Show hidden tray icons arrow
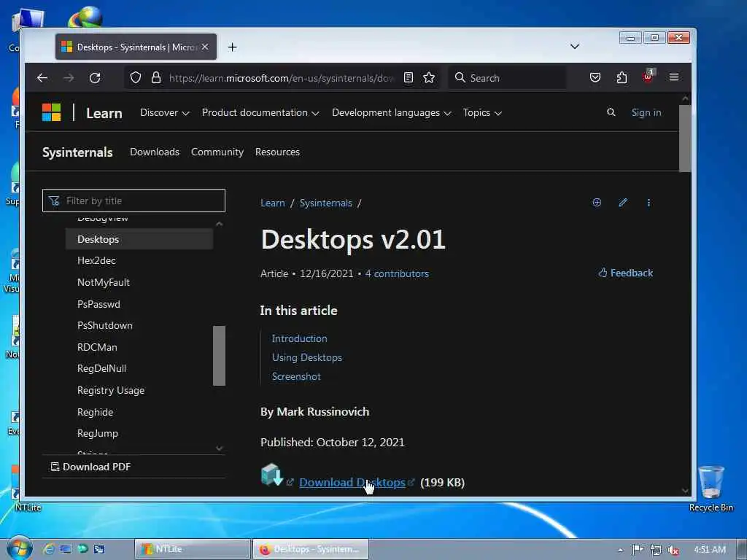 620,550
